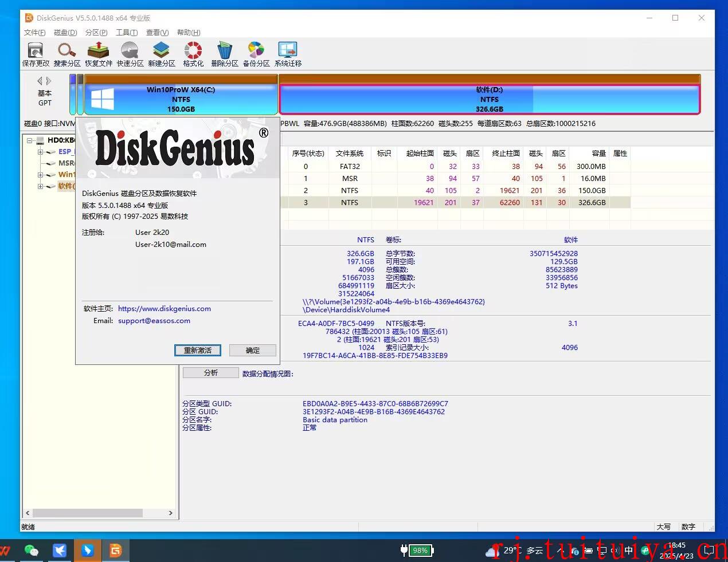The height and width of the screenshot is (562, 728).
Task: Click the weather 29°C 多云 widget
Action: click(x=515, y=551)
